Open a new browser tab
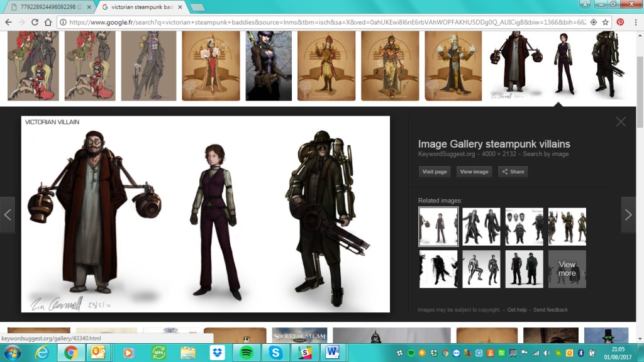The width and height of the screenshot is (644, 362). 197,7
